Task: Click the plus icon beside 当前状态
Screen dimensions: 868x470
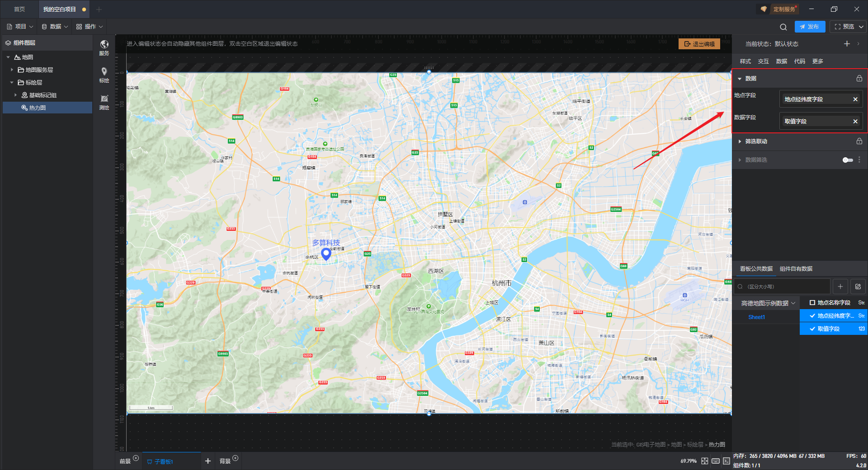Action: (x=847, y=44)
